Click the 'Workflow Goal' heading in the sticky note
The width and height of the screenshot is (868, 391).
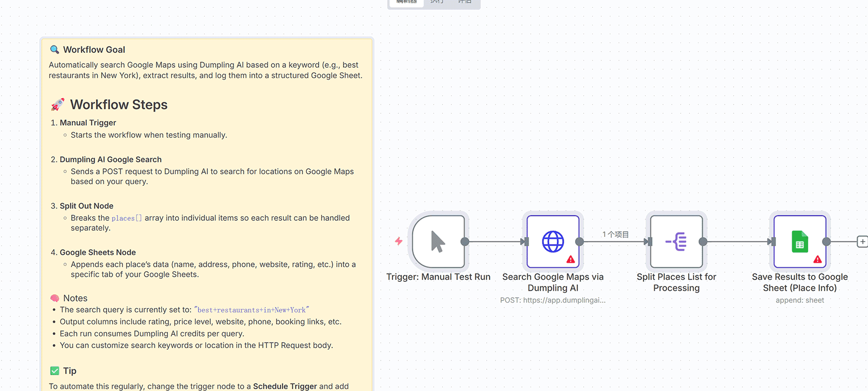click(94, 50)
